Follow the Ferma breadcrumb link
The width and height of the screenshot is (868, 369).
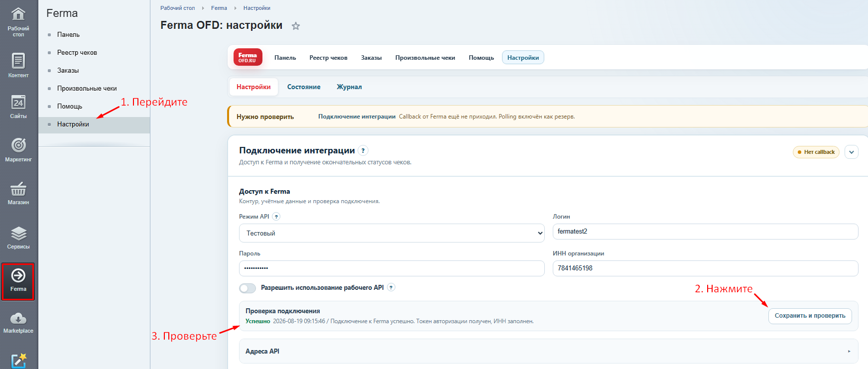(x=219, y=8)
